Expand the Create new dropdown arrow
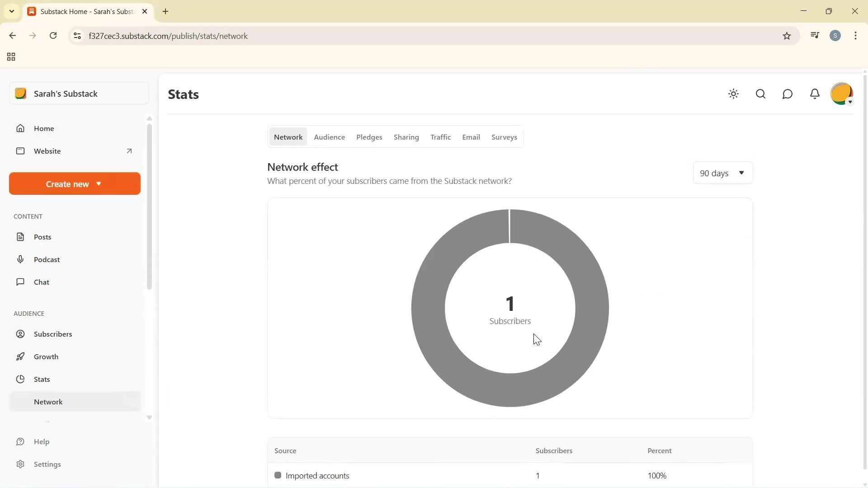Viewport: 868px width, 488px height. coord(99,183)
